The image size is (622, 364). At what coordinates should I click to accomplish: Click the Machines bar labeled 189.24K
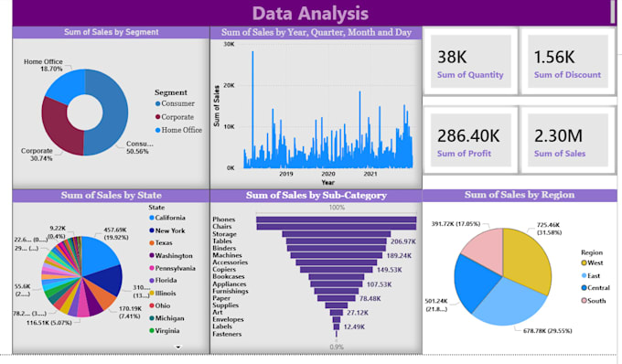click(x=336, y=255)
